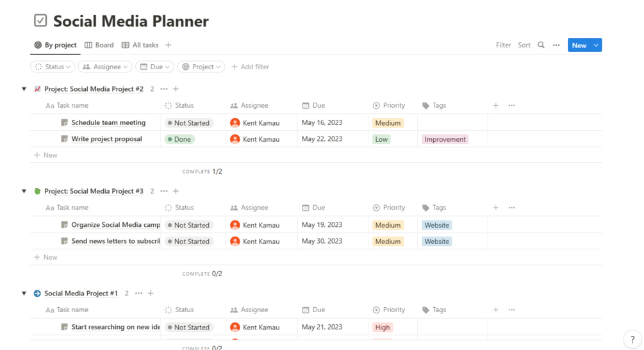
Task: Click the checkbox icon beside Social Media Planner title
Action: tap(40, 21)
